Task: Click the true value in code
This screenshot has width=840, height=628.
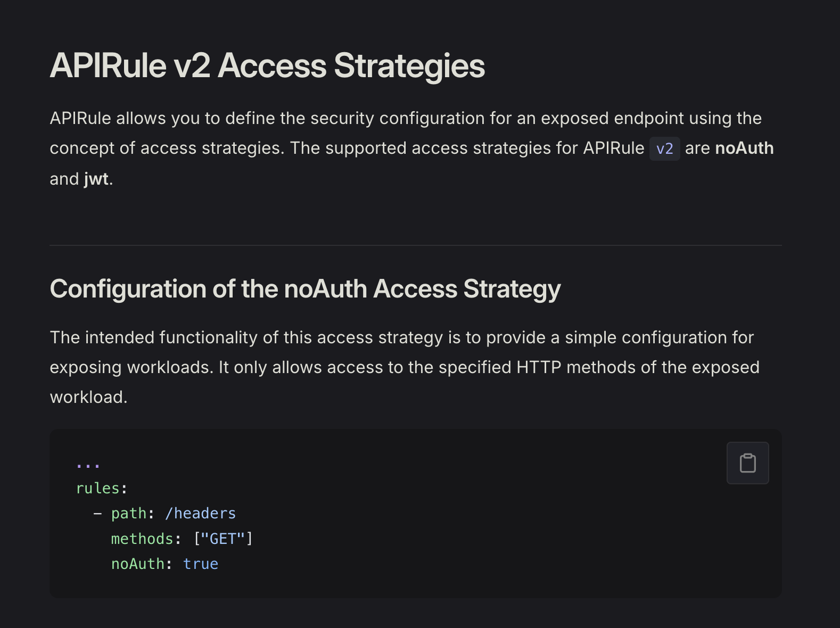Action: pyautogui.click(x=201, y=564)
